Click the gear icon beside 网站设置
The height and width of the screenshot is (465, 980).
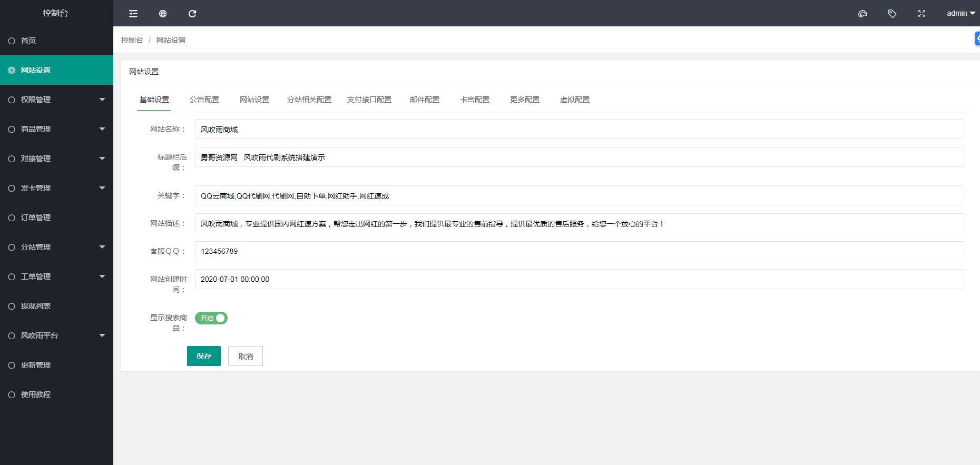[x=12, y=70]
